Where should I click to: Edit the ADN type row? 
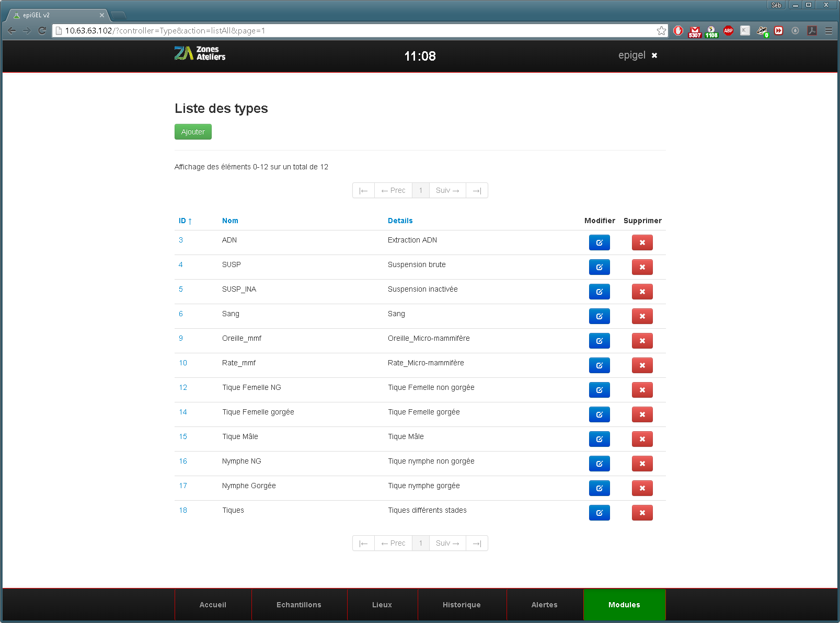[599, 243]
